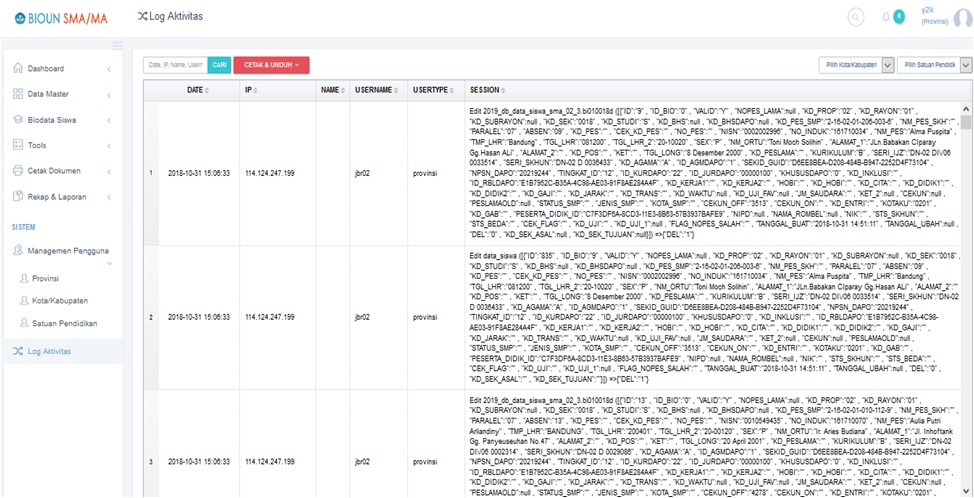Click IP 114.124.247.199 in row 2
The height and width of the screenshot is (498, 974).
coord(270,317)
